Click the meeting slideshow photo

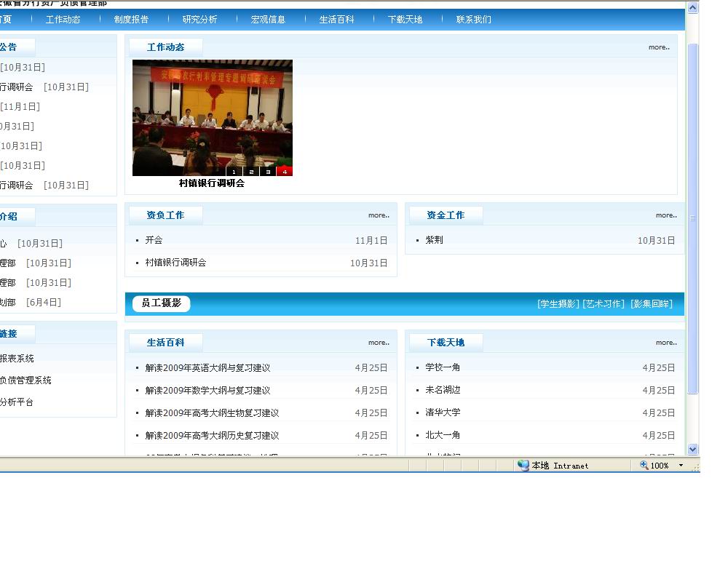click(x=212, y=113)
